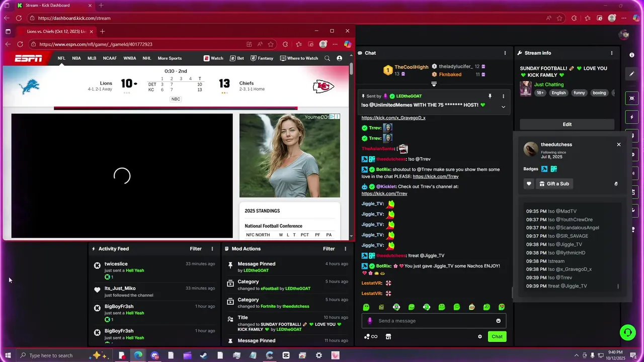Open Steam from the Windows taskbar

coord(204,355)
